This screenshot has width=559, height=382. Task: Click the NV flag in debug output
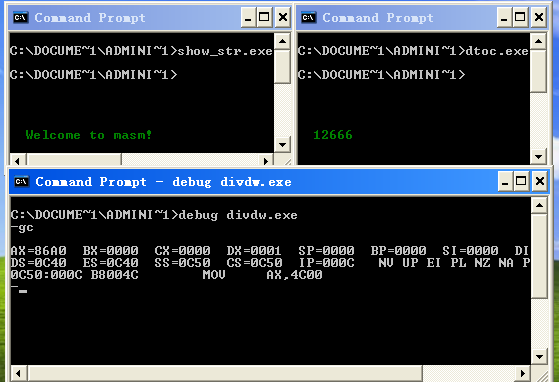coord(386,263)
